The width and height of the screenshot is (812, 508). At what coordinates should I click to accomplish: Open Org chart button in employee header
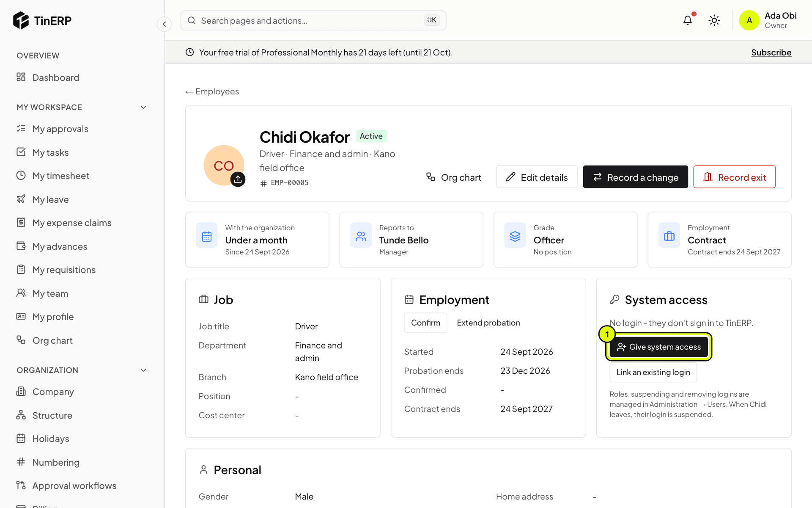point(454,177)
